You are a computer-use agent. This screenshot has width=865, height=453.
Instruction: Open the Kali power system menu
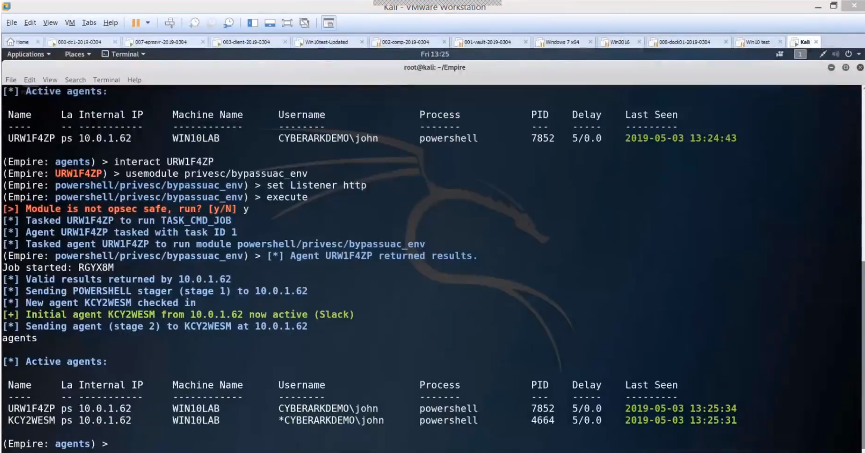[x=852, y=54]
